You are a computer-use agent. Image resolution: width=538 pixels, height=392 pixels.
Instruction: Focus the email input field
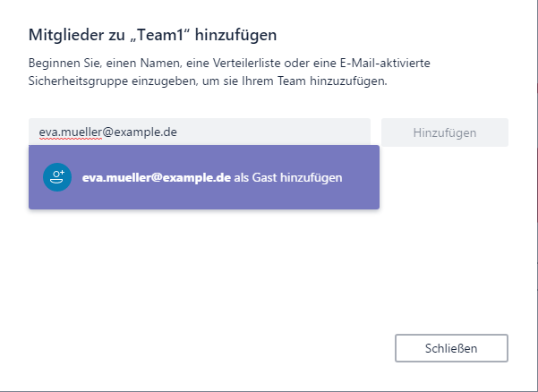pyautogui.click(x=200, y=132)
